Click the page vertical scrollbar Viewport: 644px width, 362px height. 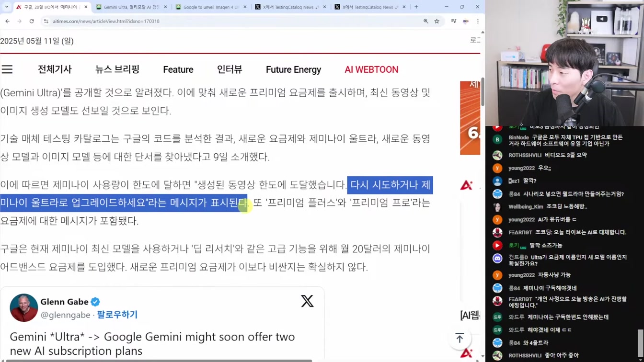483,91
